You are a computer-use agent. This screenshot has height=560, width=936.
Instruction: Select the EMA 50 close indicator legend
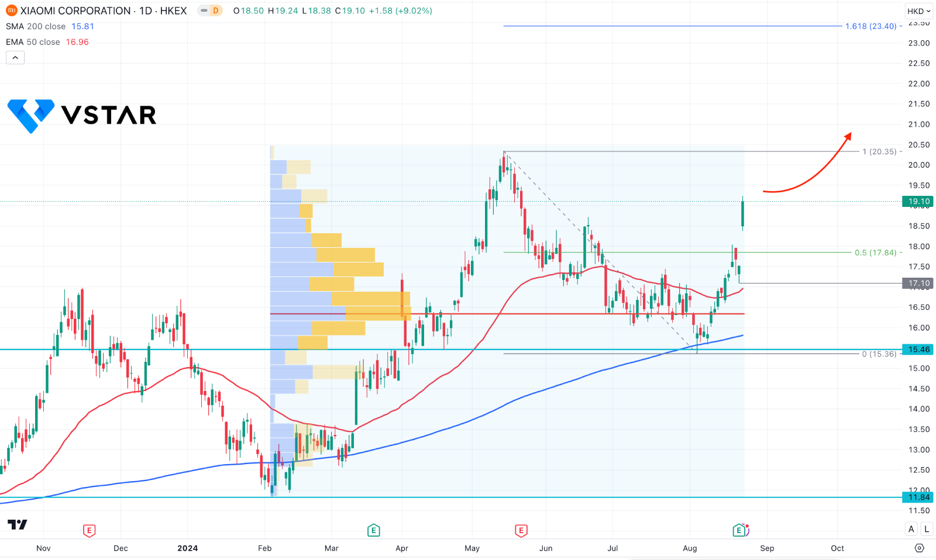pyautogui.click(x=33, y=42)
